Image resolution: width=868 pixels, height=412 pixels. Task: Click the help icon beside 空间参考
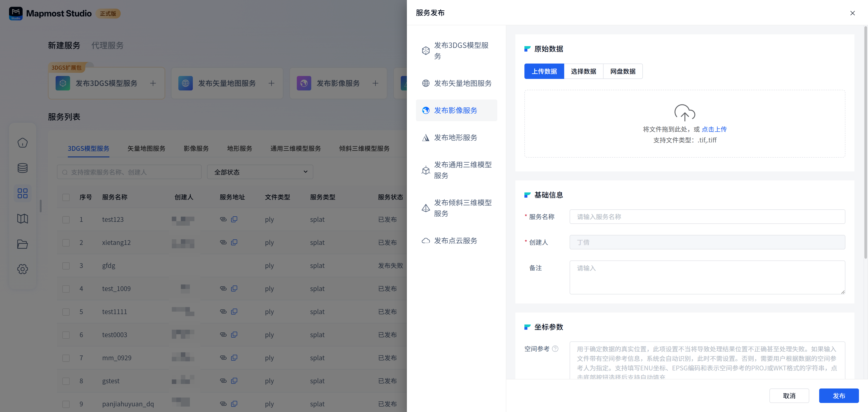coord(555,349)
